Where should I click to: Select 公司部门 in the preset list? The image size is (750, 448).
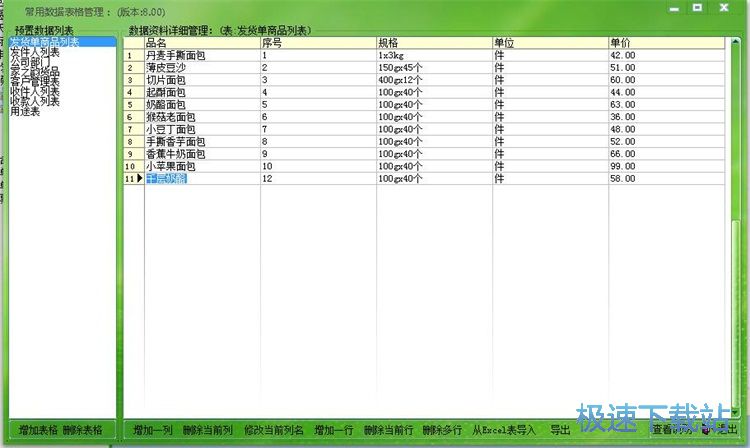coord(30,62)
